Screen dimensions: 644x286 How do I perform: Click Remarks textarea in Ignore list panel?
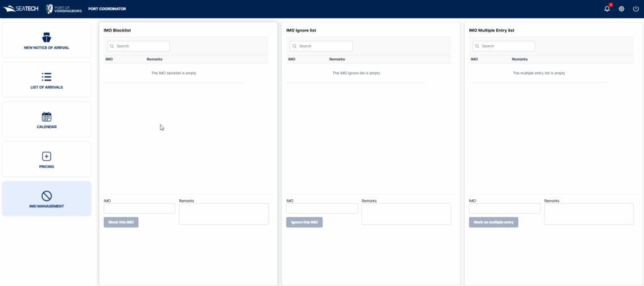tap(406, 214)
